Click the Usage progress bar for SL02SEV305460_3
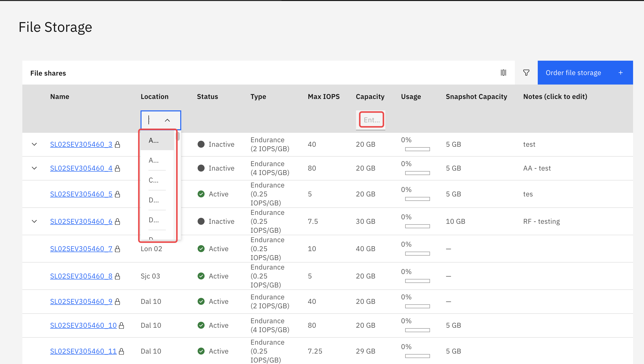 tap(417, 149)
